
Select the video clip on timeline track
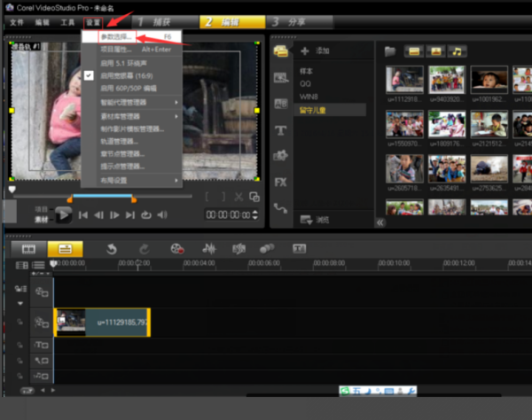pos(102,323)
